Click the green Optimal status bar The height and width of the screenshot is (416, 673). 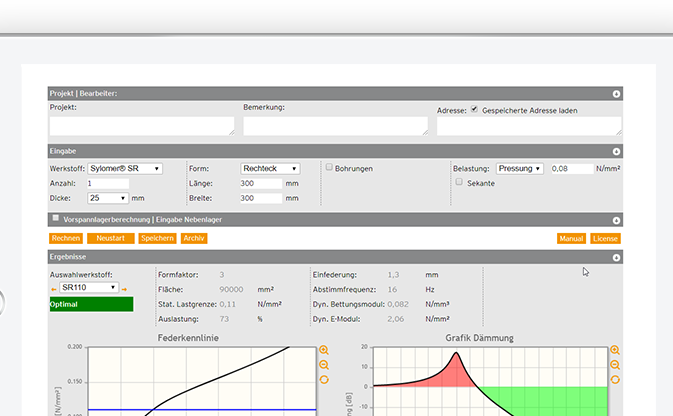[x=91, y=304]
